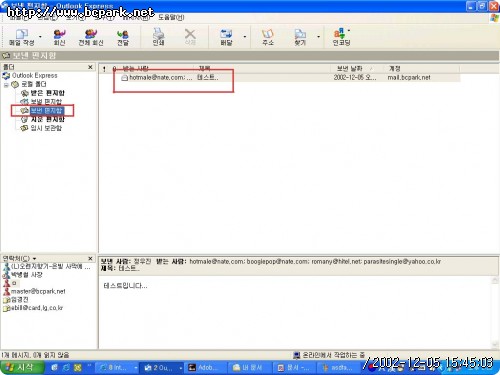Click the 찾기 find toolbar icon
Viewport: 500px width, 375px height.
point(300,37)
